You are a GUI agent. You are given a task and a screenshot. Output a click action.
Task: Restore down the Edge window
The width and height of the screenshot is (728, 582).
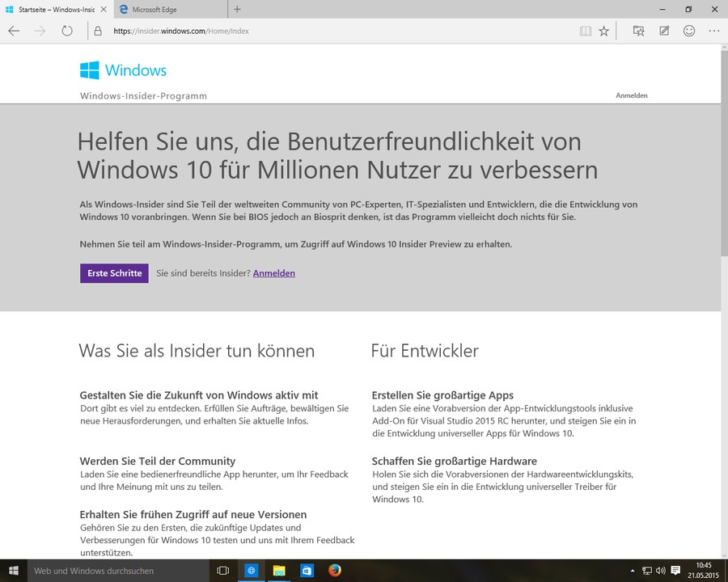pos(688,9)
